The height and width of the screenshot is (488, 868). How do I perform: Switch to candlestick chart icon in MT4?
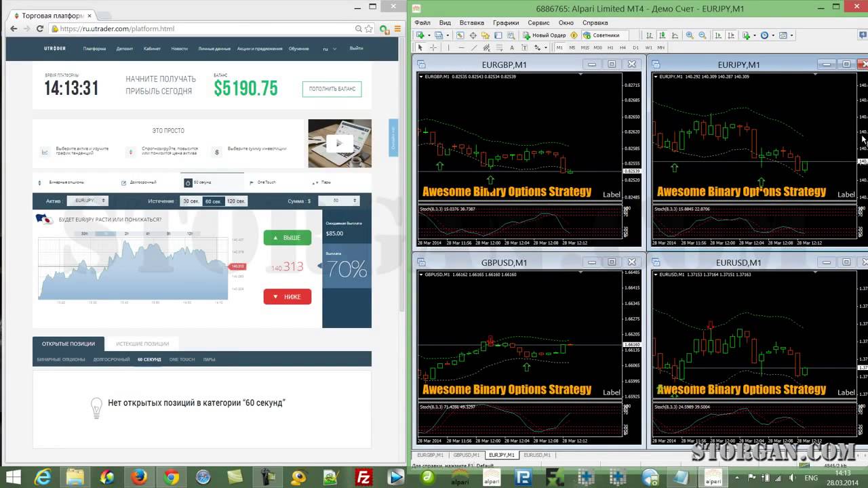[663, 35]
